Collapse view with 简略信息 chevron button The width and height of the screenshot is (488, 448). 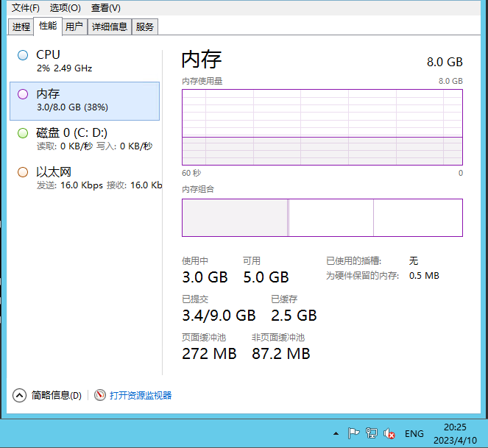(x=20, y=395)
